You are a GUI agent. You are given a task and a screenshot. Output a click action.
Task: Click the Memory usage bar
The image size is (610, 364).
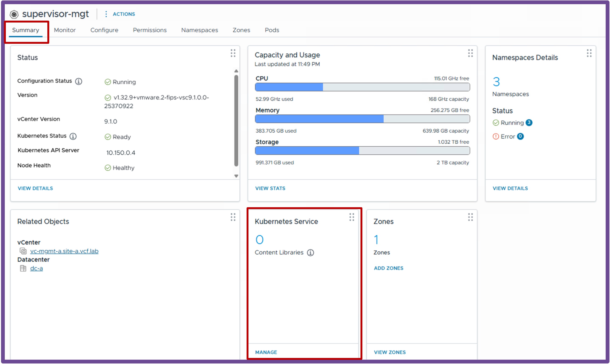coord(362,119)
